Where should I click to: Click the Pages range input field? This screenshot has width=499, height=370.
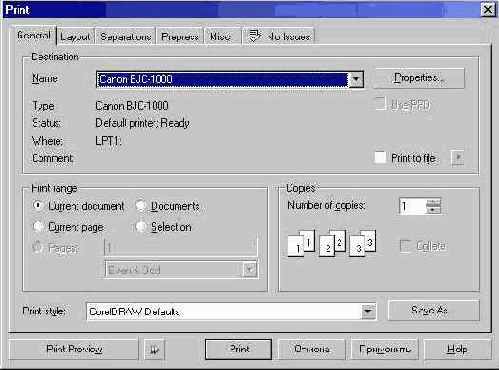(181, 248)
